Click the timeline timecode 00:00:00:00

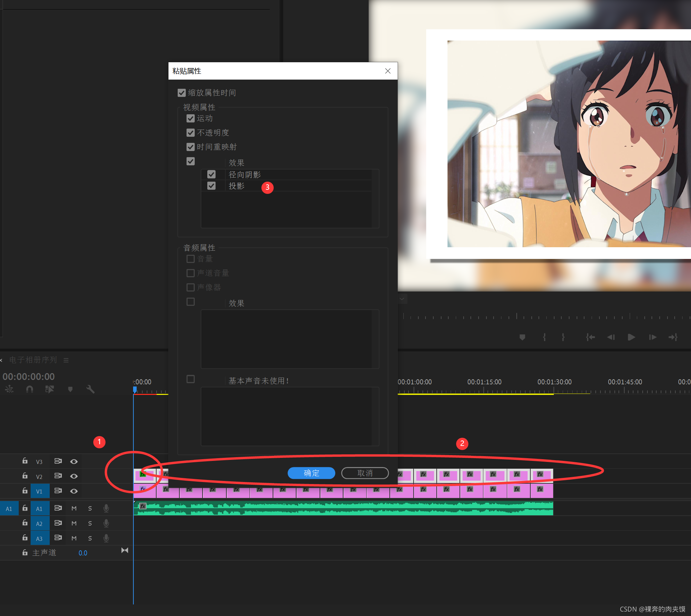click(x=29, y=376)
